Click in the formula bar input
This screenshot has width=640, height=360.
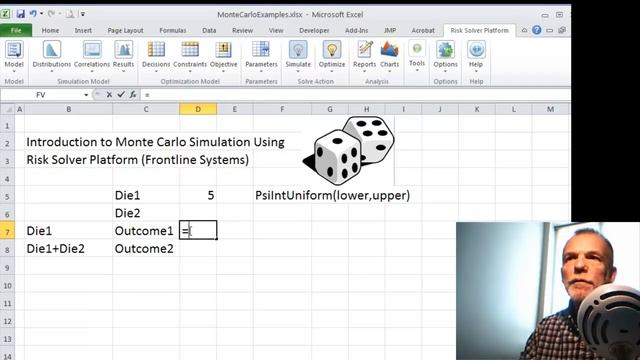pyautogui.click(x=355, y=95)
